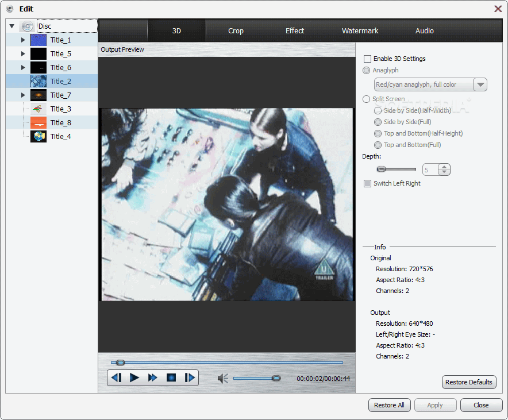This screenshot has height=420, width=508.
Task: Play the video preview
Action: [134, 377]
